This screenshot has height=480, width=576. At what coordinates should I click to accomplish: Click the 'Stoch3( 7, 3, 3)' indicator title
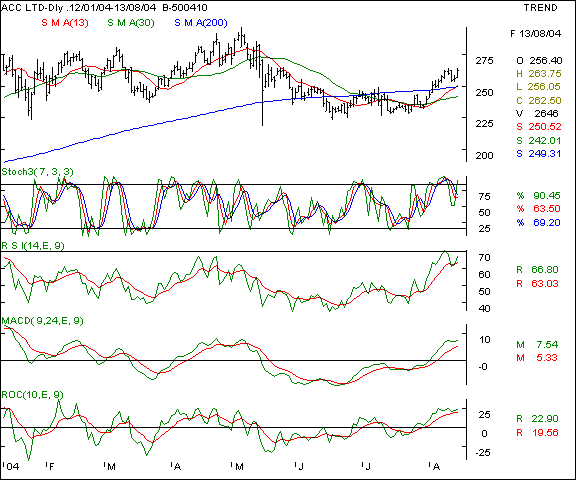(x=37, y=172)
